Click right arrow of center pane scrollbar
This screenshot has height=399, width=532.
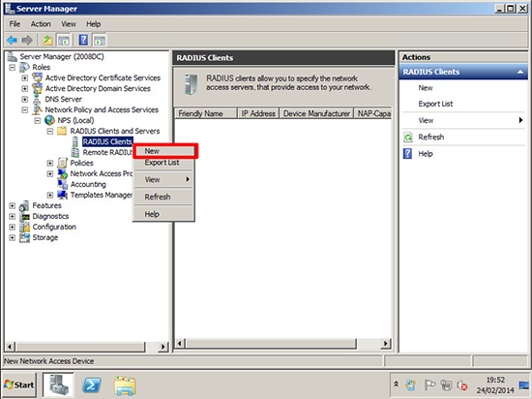click(x=385, y=343)
